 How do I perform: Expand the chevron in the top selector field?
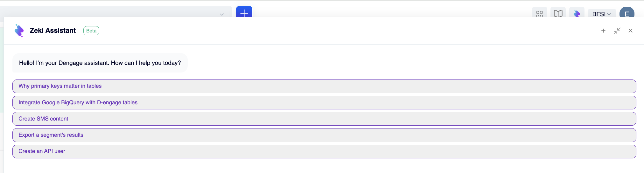click(222, 14)
